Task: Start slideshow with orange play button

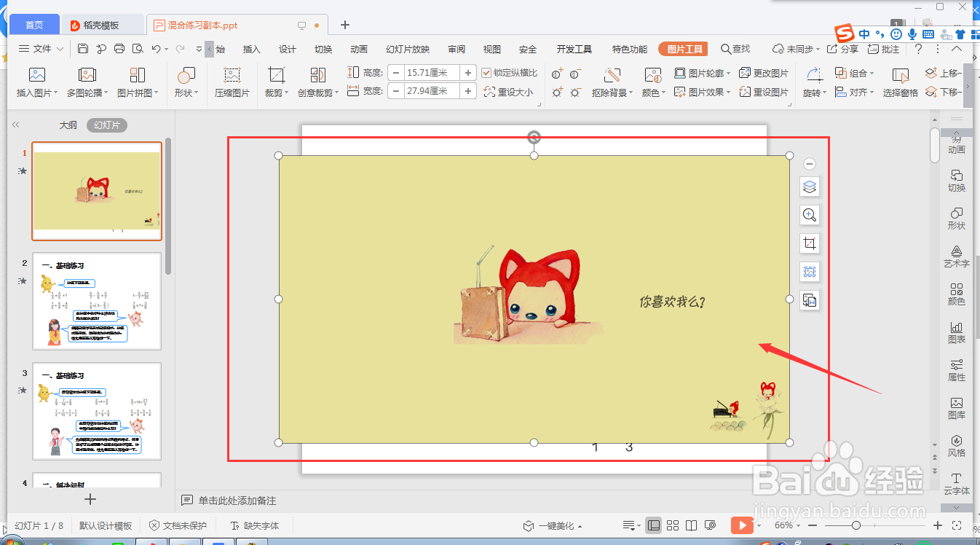Action: 742,525
